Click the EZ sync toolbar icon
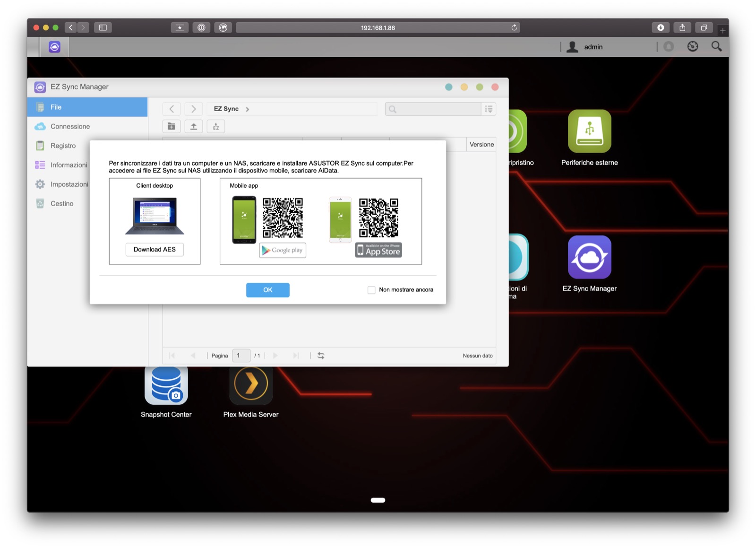Screen dimensions: 756x548 [216, 126]
